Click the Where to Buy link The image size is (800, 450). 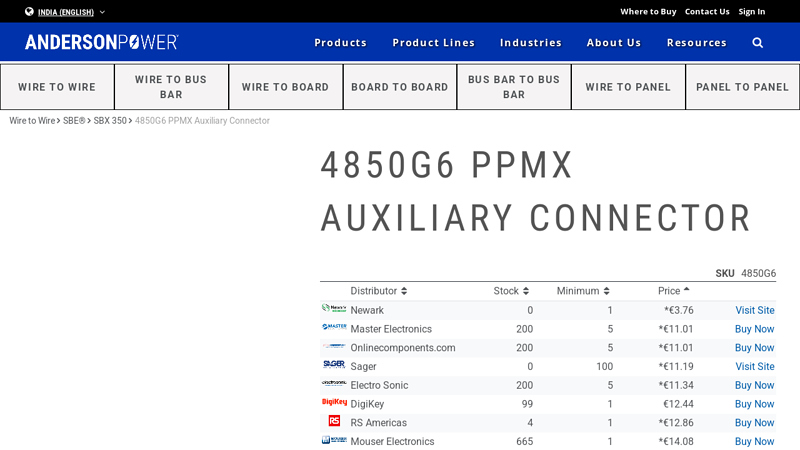648,12
